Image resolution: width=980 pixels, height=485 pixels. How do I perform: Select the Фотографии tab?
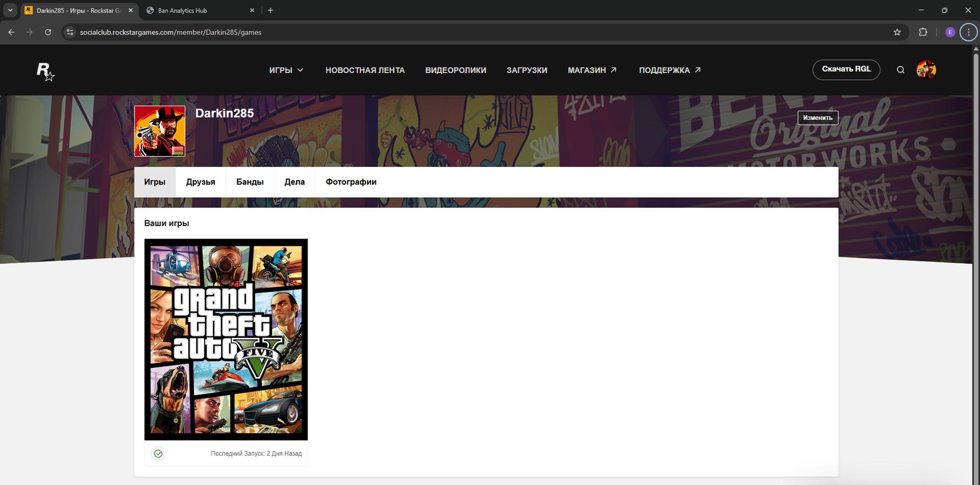click(351, 182)
